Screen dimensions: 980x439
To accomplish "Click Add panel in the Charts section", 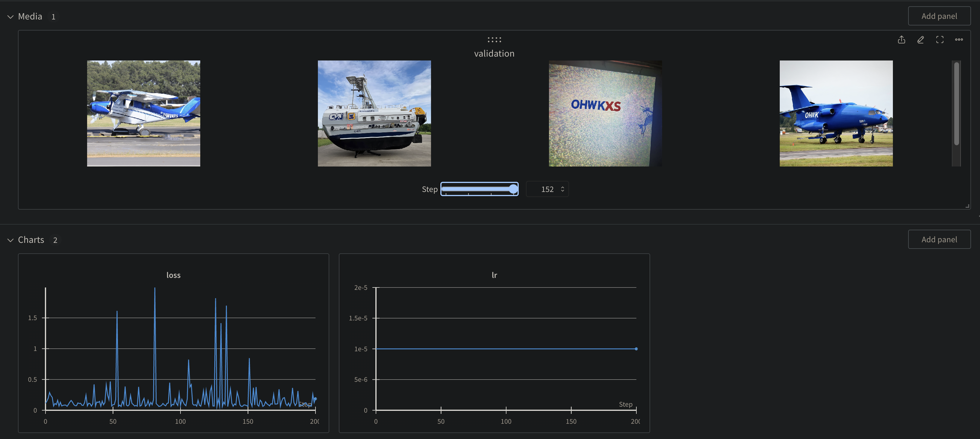I will tap(939, 239).
